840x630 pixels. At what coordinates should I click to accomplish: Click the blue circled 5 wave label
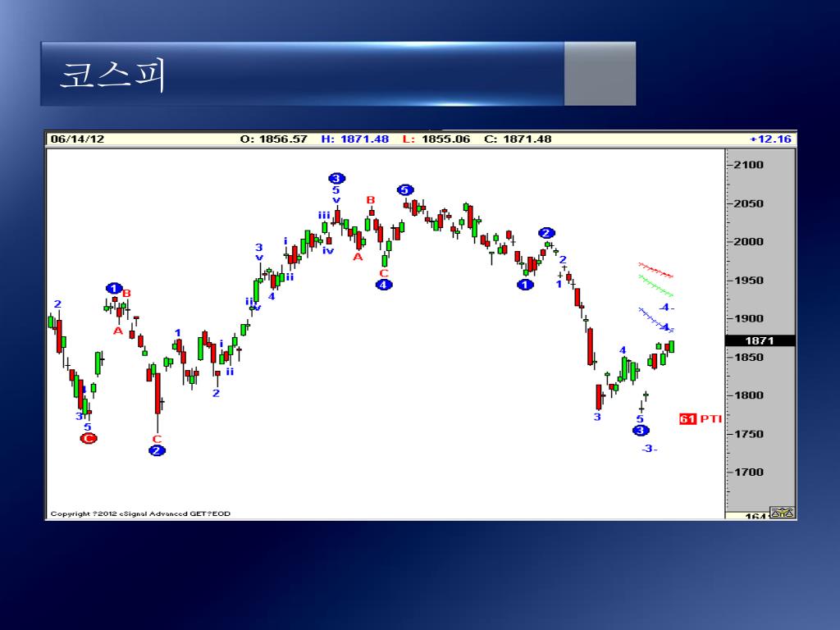tap(405, 190)
